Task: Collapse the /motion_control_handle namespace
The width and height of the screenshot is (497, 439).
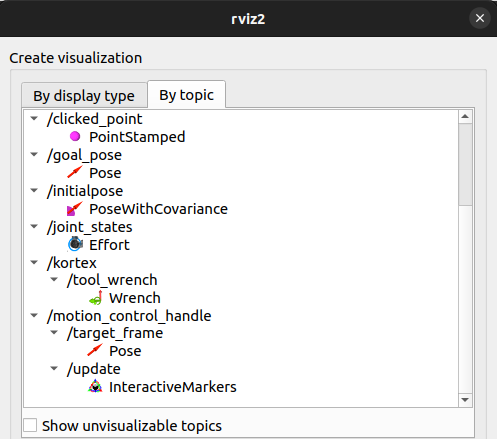Action: click(x=34, y=315)
